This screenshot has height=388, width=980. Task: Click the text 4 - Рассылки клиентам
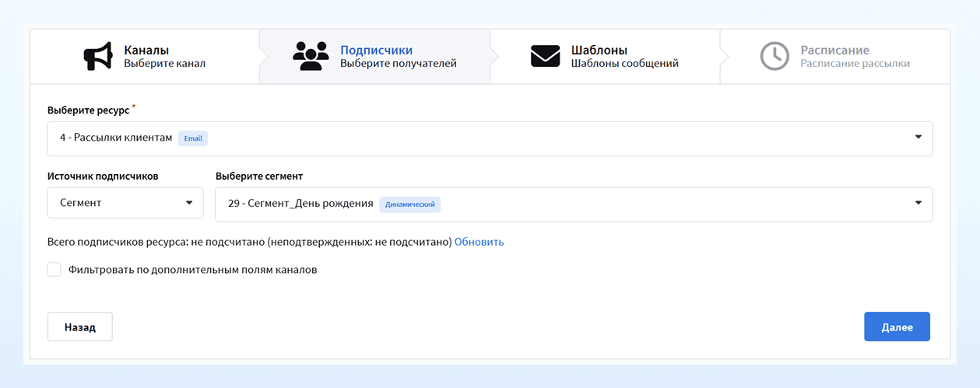click(x=116, y=138)
